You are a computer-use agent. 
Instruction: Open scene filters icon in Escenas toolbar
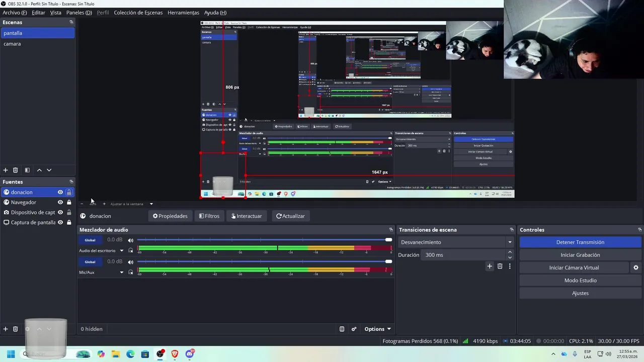[27, 170]
